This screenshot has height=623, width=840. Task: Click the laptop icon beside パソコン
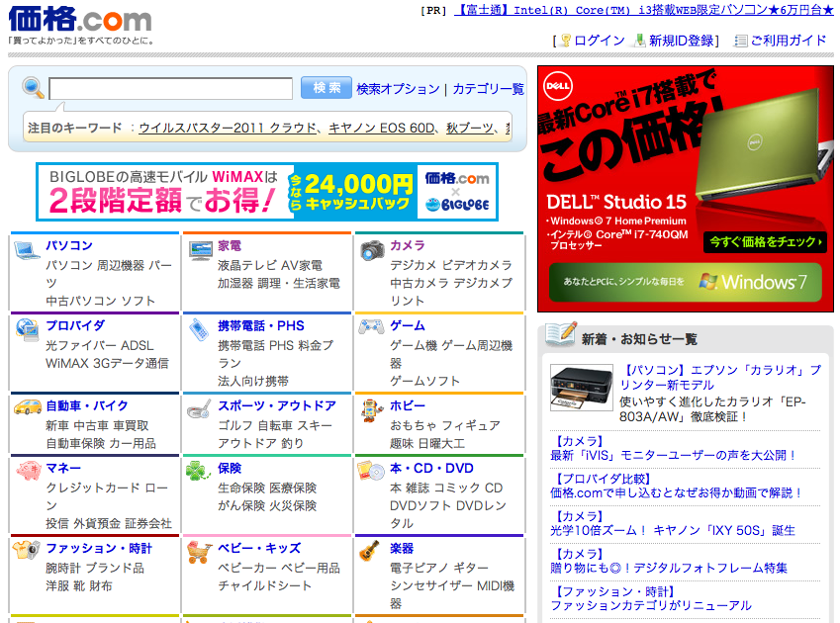tap(27, 250)
